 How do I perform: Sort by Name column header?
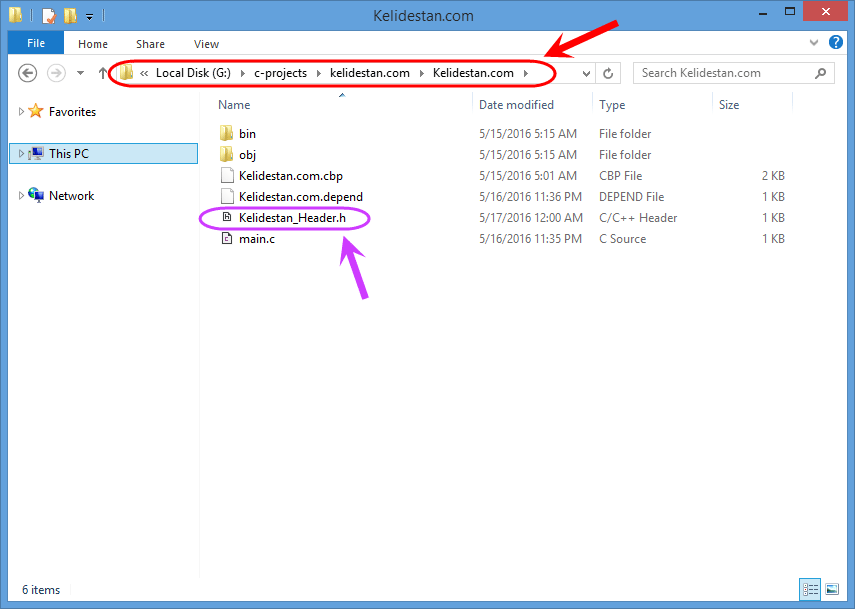coord(234,105)
